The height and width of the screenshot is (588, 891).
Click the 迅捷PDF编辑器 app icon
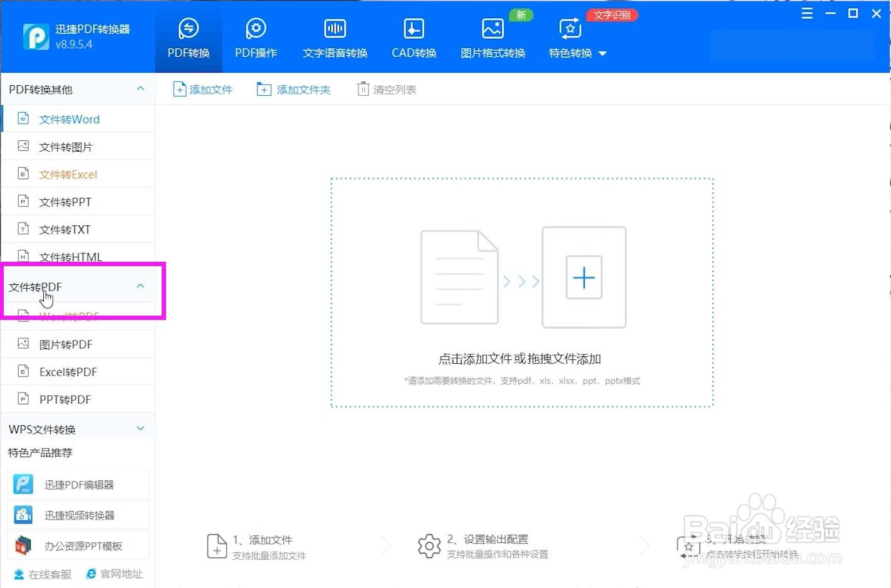tap(23, 485)
